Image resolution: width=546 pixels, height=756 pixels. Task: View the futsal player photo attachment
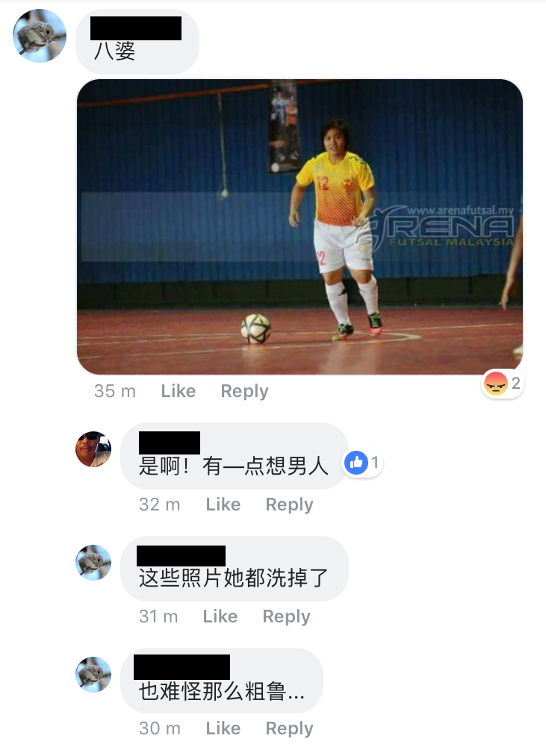click(300, 227)
